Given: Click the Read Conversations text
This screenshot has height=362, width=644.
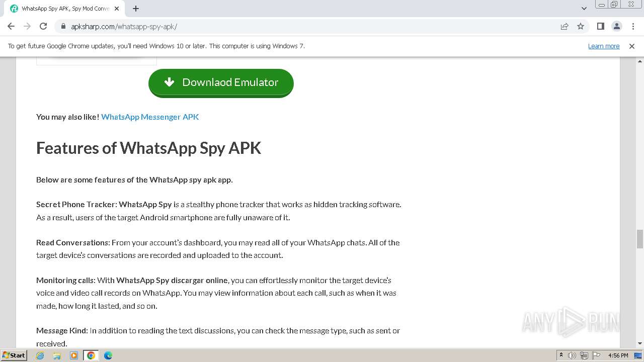Looking at the screenshot, I should click(73, 242).
